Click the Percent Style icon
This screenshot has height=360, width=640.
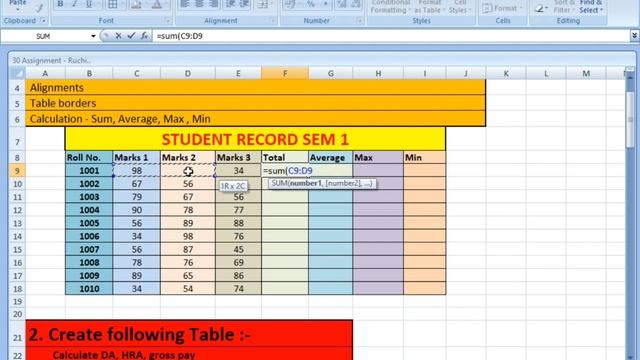(311, 4)
